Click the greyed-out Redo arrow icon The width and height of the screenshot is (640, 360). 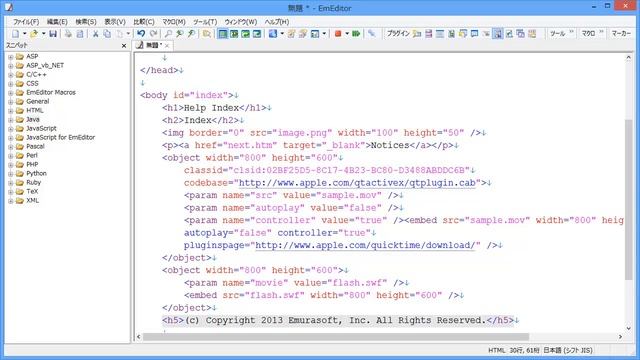(153, 34)
